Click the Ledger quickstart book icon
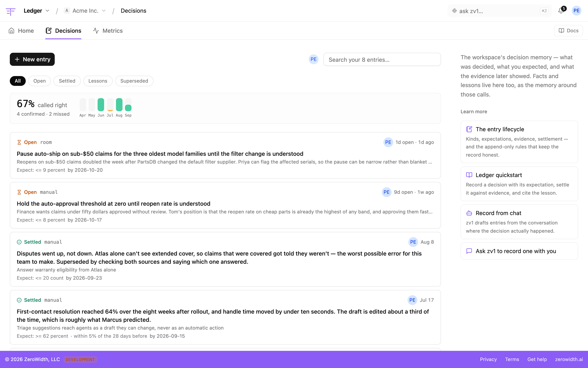The image size is (588, 368). tap(469, 175)
